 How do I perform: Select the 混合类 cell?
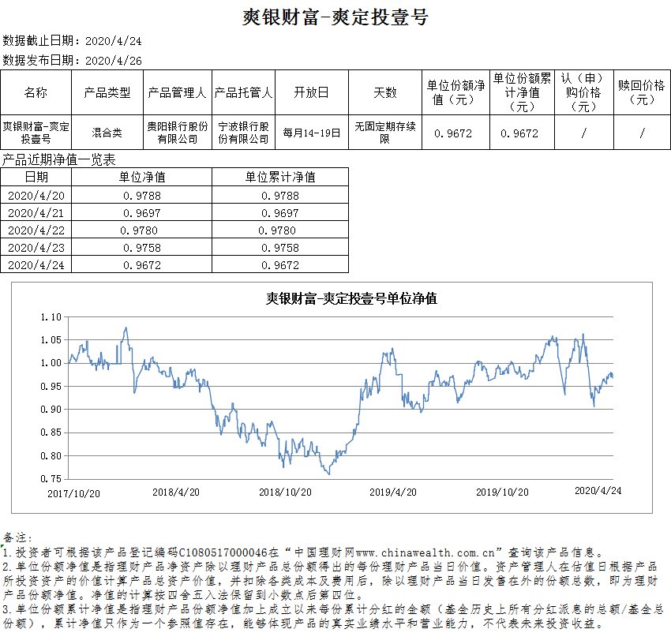coord(107,133)
